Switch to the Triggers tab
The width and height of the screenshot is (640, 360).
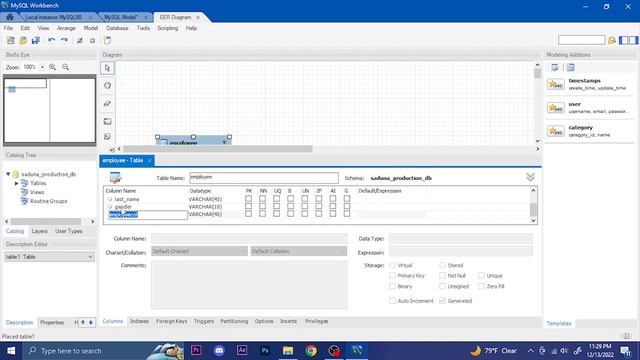coord(204,321)
